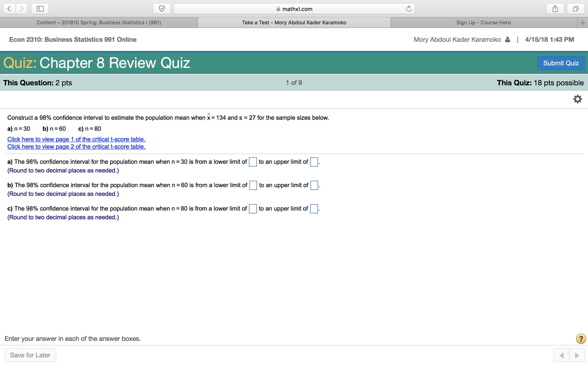The height and width of the screenshot is (367, 588).
Task: Show tab overview icon
Action: 576,9
